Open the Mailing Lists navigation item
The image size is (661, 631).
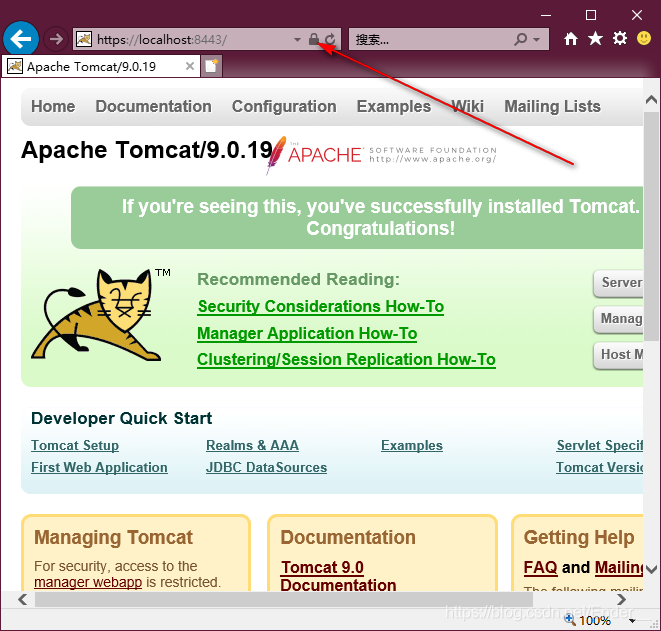point(552,106)
